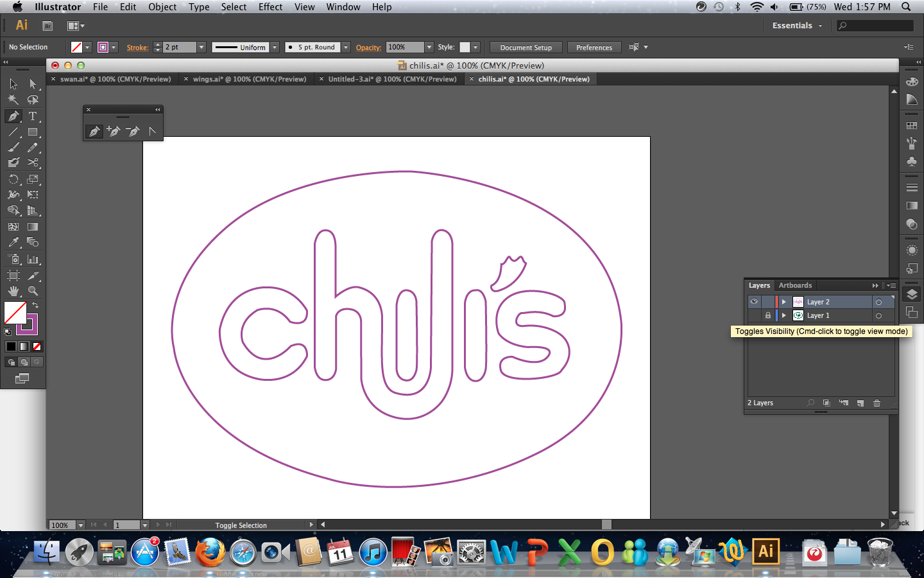Click the Document Setup button
Image resolution: width=924 pixels, height=578 pixels.
pos(526,47)
